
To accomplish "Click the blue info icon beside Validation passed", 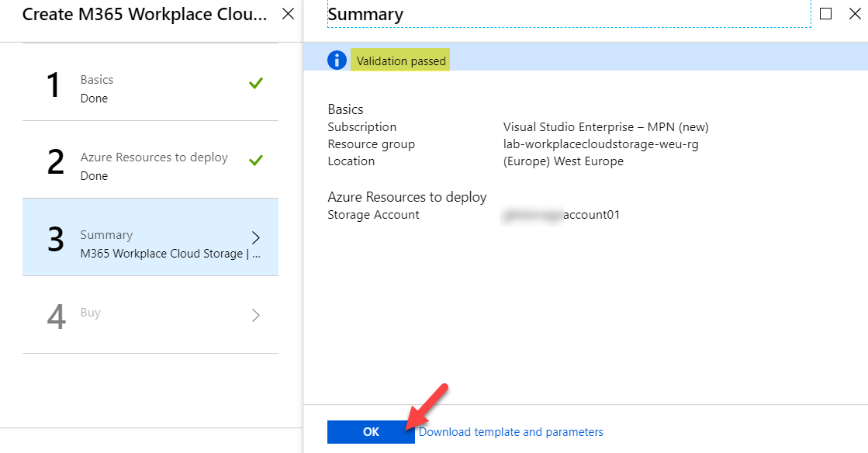I will click(x=337, y=61).
